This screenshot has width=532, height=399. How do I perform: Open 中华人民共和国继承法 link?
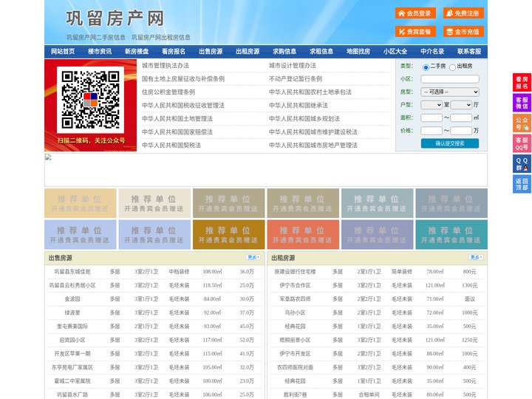click(299, 105)
